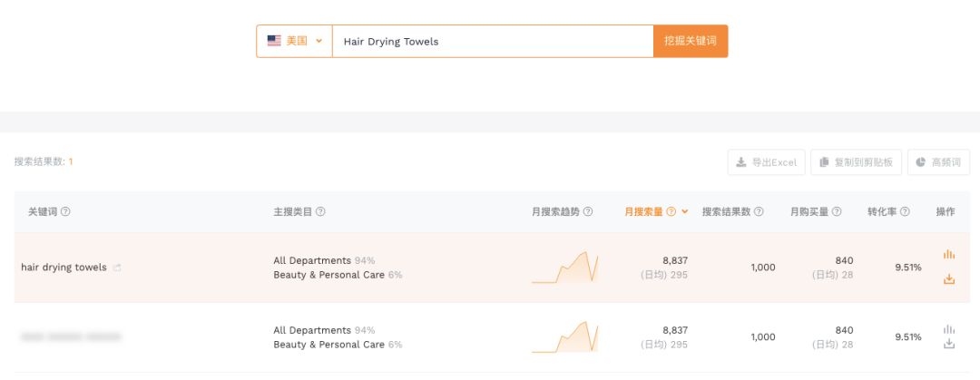This screenshot has width=980, height=380.
Task: Click download icon in second result row
Action: coord(949,344)
